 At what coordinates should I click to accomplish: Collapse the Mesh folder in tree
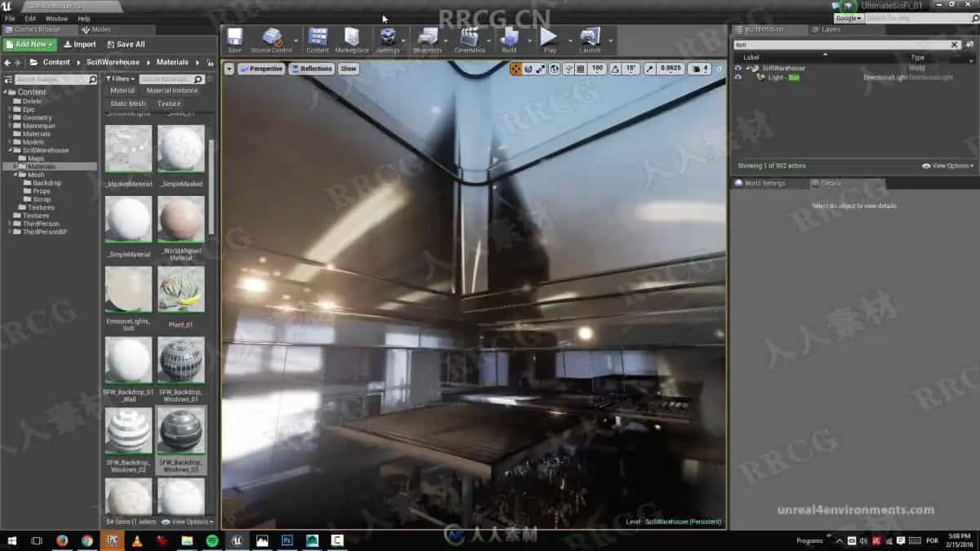click(16, 175)
